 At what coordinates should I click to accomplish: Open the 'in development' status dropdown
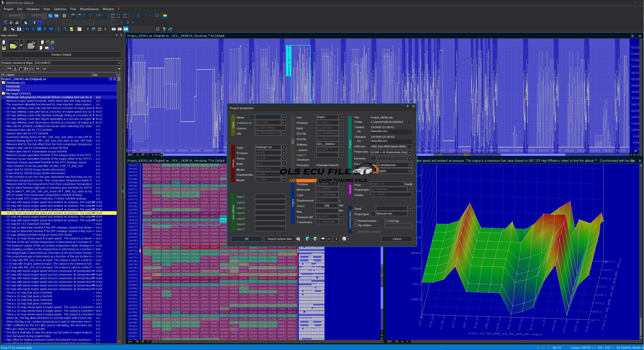coord(394,165)
